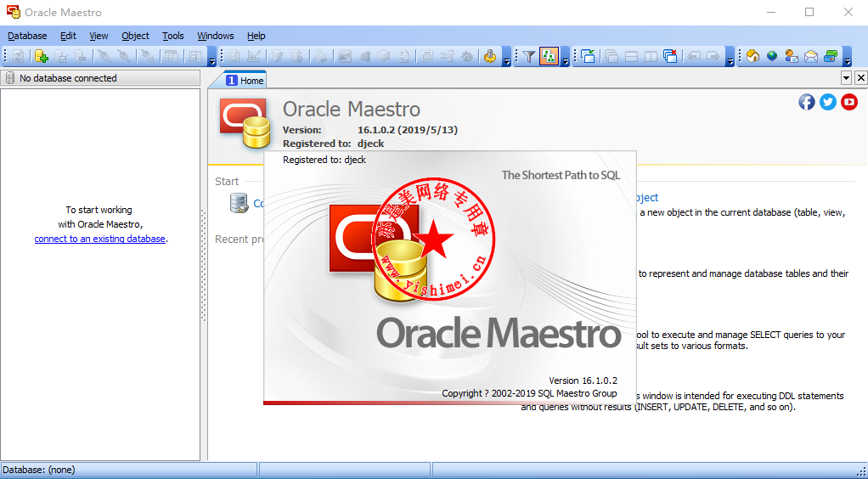Click the 'The Shortest Path to SQL' splash tagline
Screen dimensions: 868x479
561,175
